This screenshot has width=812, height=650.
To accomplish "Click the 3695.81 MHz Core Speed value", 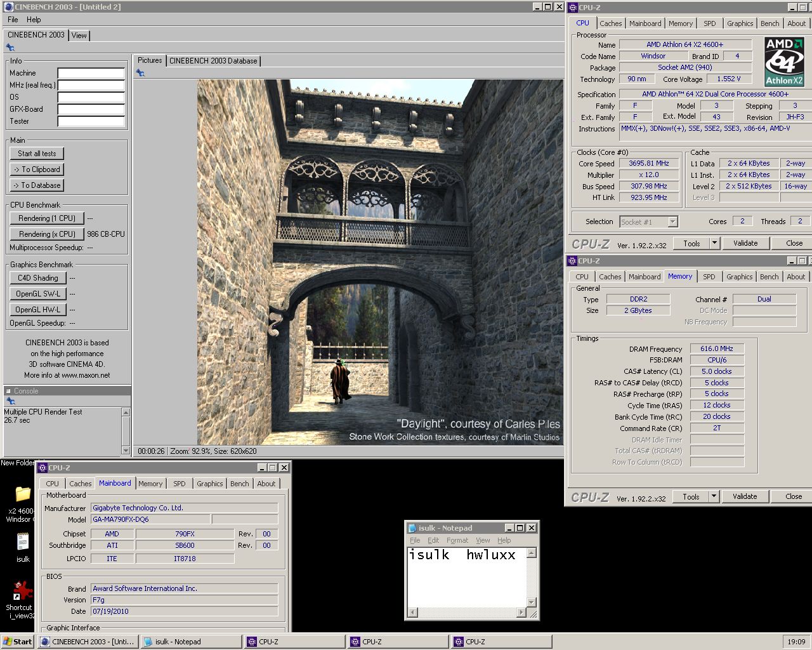I will pyautogui.click(x=648, y=164).
